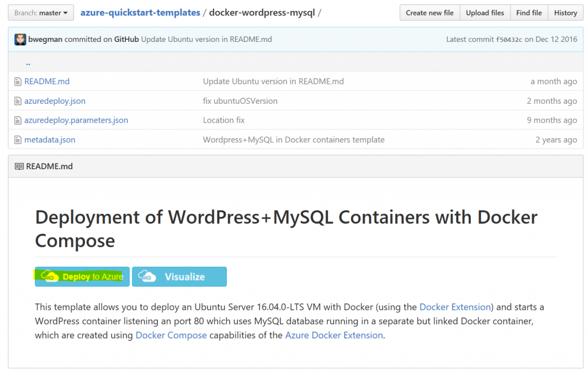Open the azuredeploy.json file
Image resolution: width=588 pixels, height=374 pixels.
coord(55,101)
